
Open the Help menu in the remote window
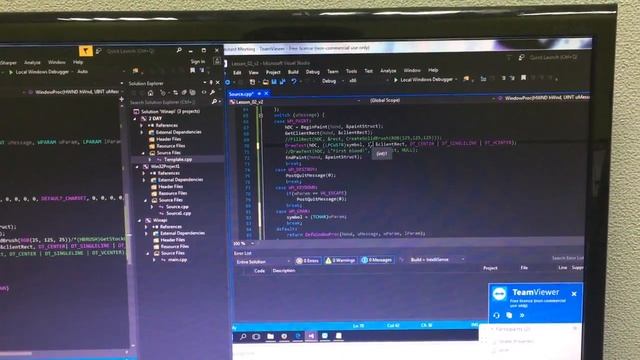click(433, 70)
